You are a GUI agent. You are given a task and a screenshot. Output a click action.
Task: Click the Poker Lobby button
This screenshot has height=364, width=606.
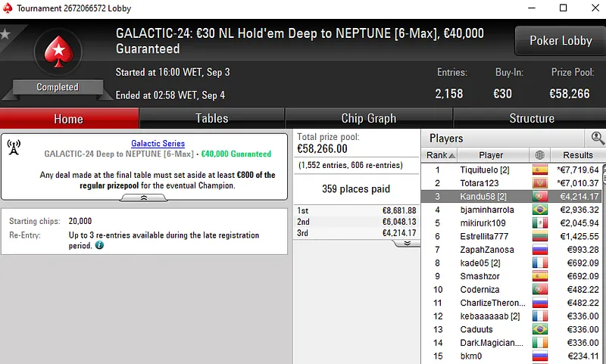click(x=561, y=41)
